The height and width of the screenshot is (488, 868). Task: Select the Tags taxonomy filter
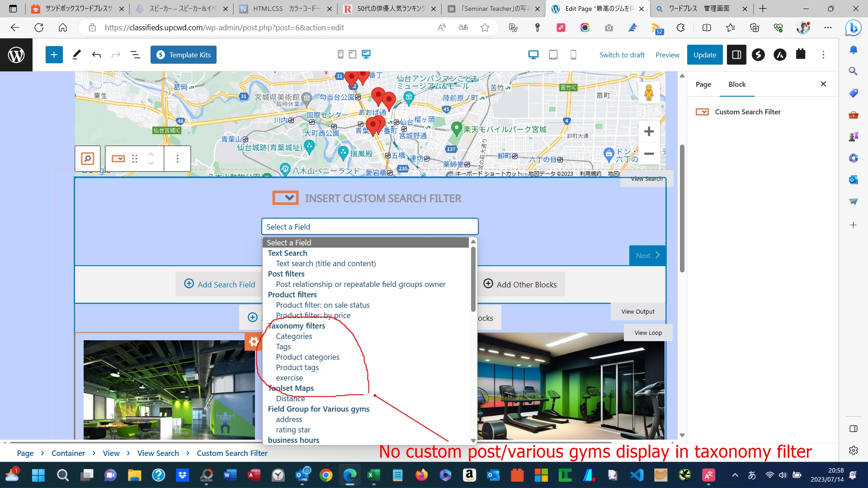click(283, 347)
